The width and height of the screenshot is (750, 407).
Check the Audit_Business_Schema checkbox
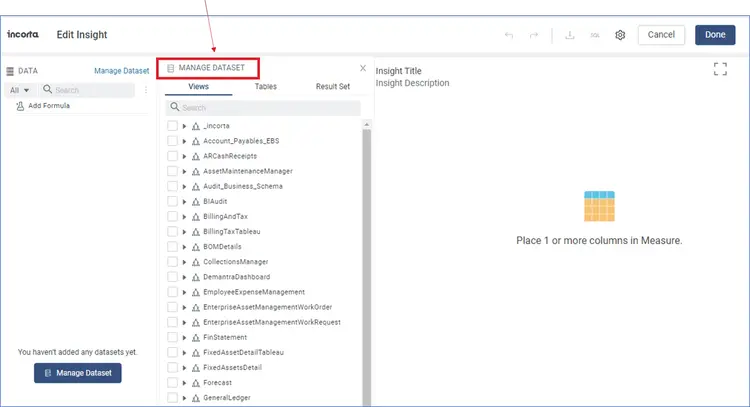172,186
